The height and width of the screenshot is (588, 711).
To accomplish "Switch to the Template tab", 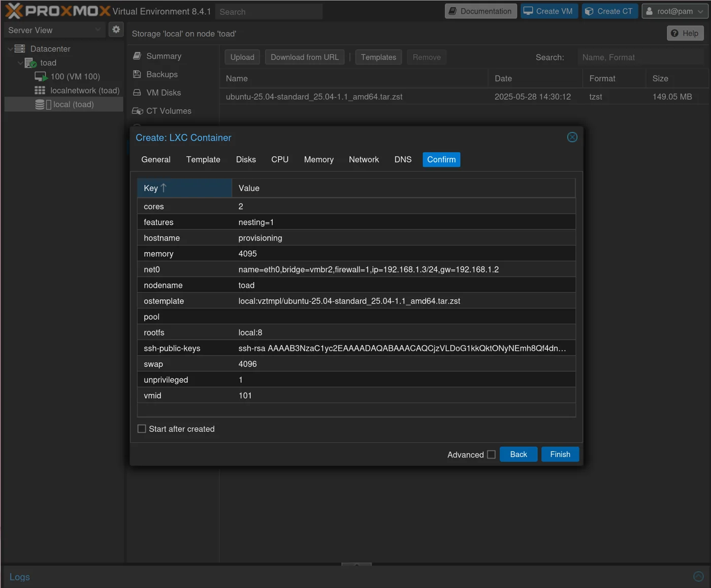I will pos(203,159).
